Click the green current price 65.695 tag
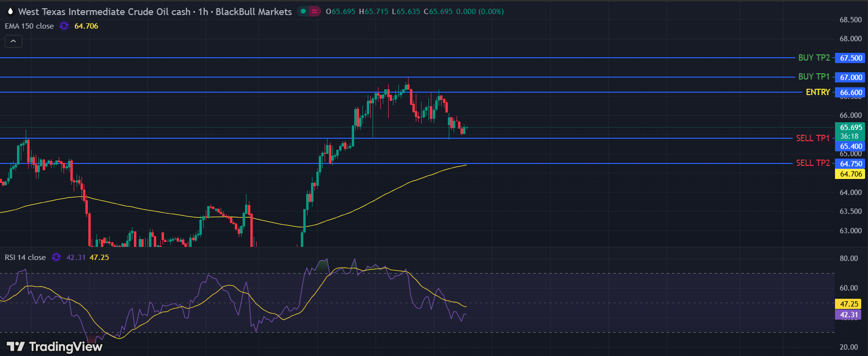Viewport: 868px width, 356px height. click(851, 128)
